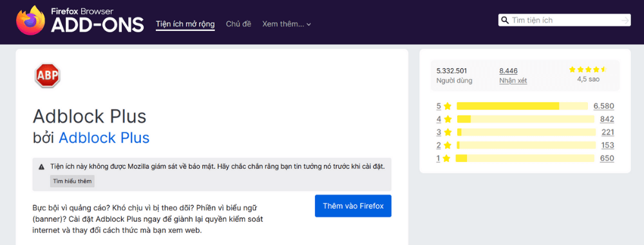The width and height of the screenshot is (644, 245).
Task: Open the 650 reviews count link
Action: coord(607,158)
